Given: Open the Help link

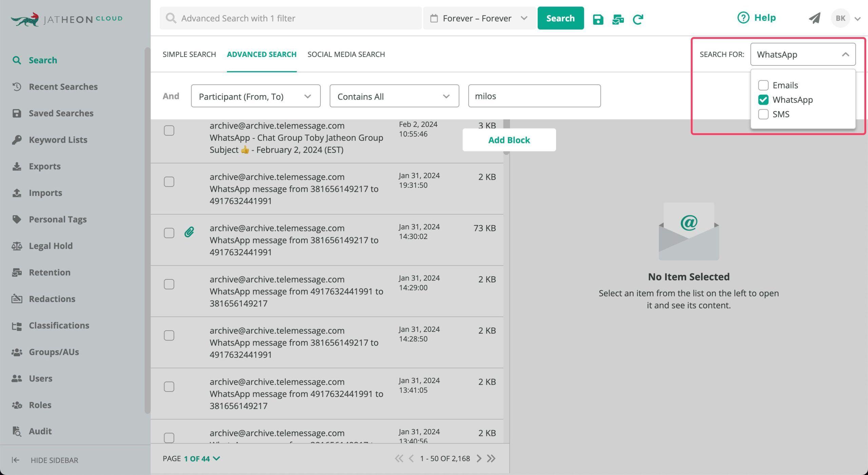Looking at the screenshot, I should 757,18.
